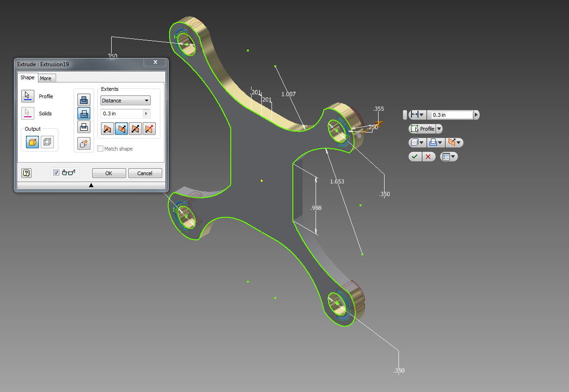This screenshot has width=569, height=392.
Task: Open mini-toolbar Profile dropdown arrow
Action: point(439,129)
